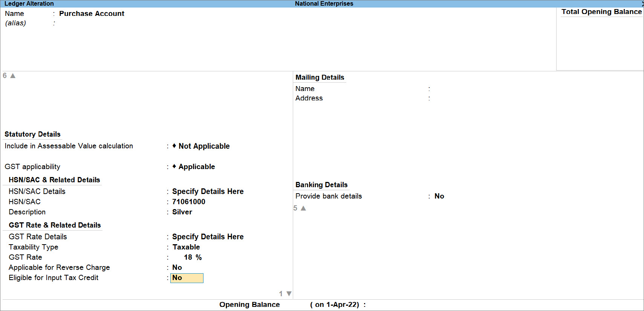Screen dimensions: 644x311
Task: Click the Eligible for Input Tax Credit label
Action: pyautogui.click(x=54, y=277)
